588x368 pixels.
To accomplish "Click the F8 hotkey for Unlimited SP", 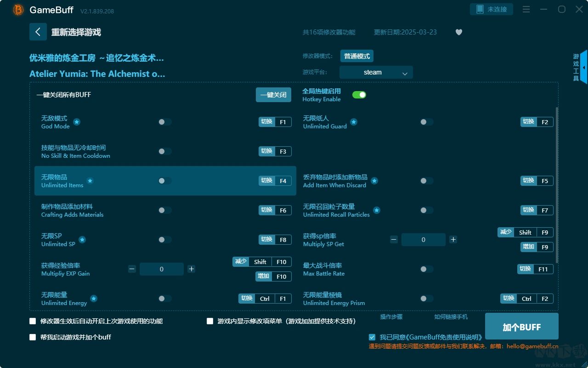I will 275,240.
